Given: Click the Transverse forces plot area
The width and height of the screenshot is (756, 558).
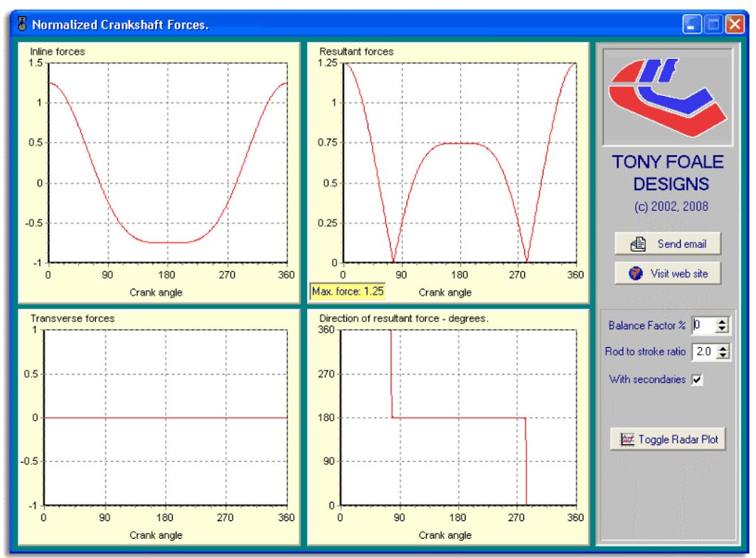Looking at the screenshot, I should [x=165, y=417].
